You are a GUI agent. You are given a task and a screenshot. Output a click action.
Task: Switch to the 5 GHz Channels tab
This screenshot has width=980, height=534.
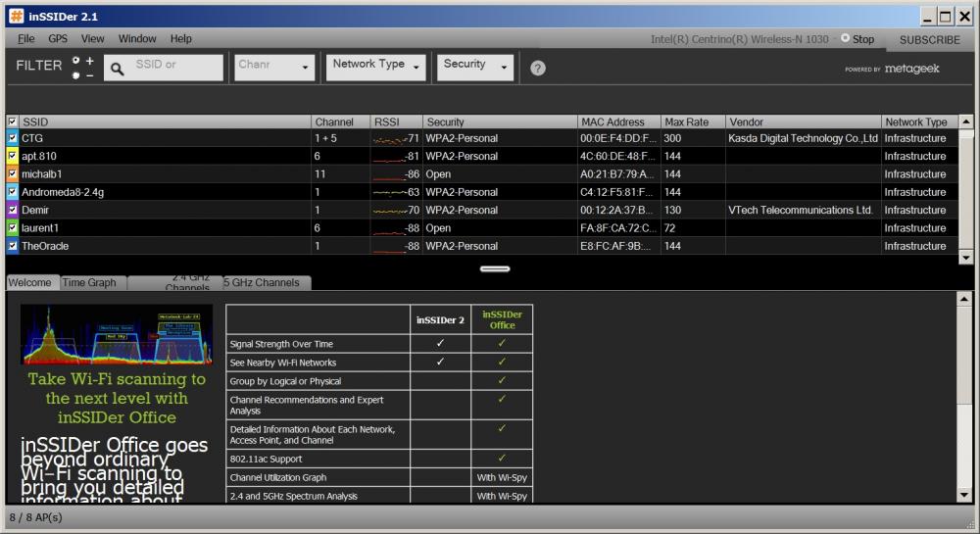tap(268, 282)
